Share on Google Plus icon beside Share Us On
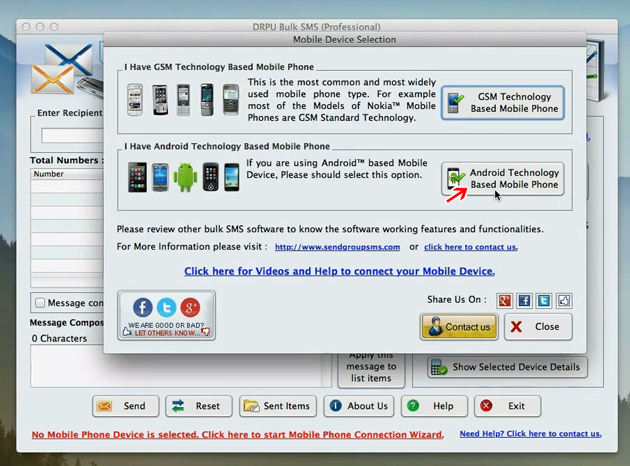 [x=505, y=300]
